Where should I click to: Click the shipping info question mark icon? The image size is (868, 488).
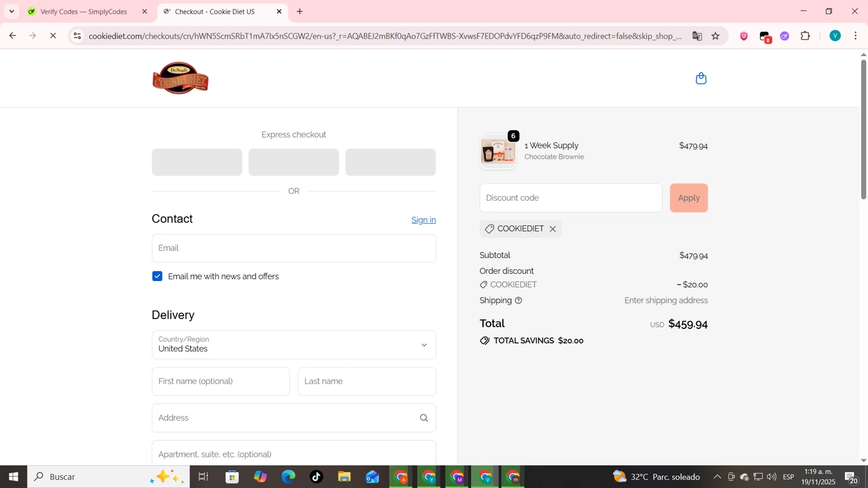(x=518, y=301)
